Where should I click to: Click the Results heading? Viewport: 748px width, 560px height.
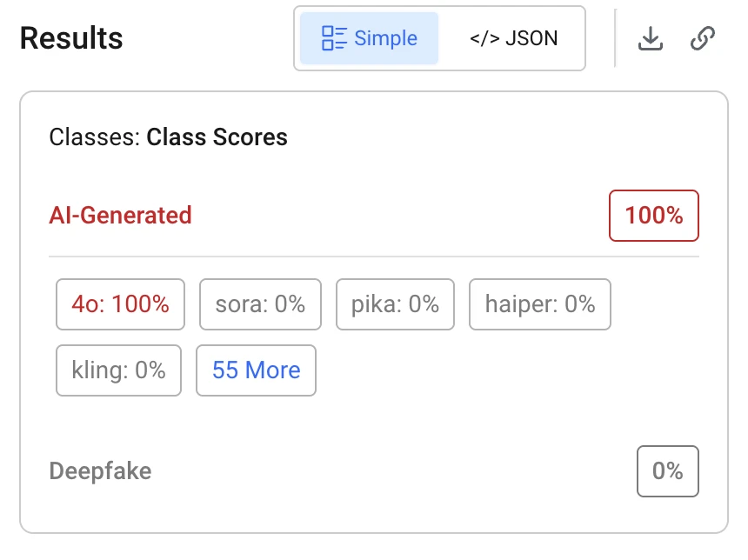click(71, 38)
